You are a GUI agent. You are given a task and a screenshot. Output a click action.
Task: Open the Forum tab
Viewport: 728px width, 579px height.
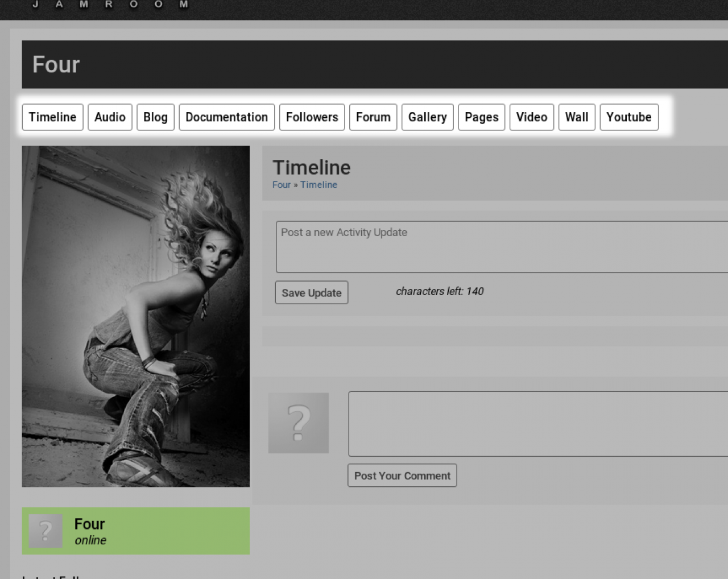coord(373,117)
